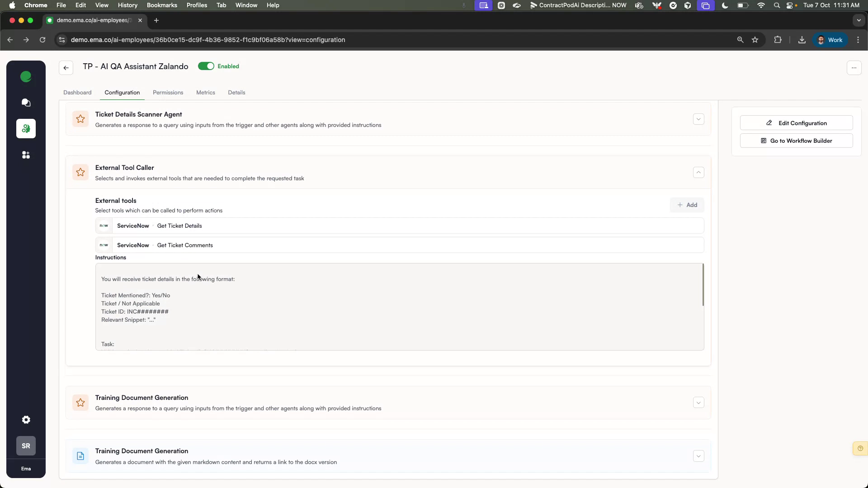
Task: Open the integrations/apps icon in sidebar
Action: 26,155
